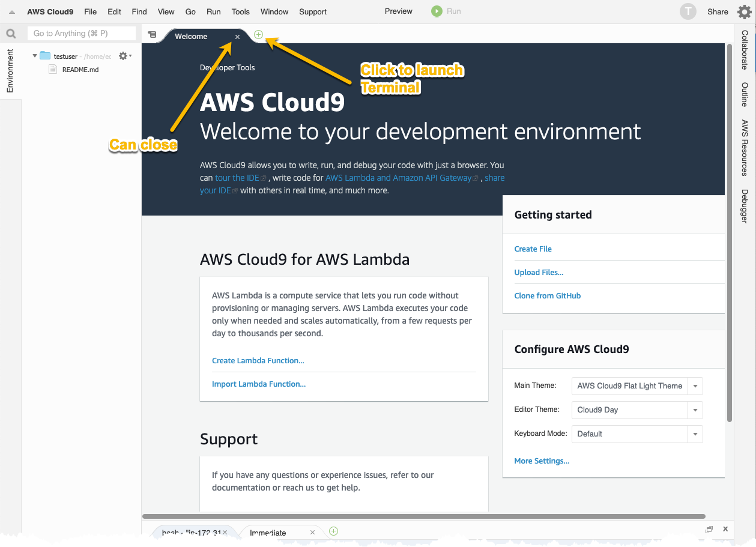Close the bash terminal tab

point(225,533)
